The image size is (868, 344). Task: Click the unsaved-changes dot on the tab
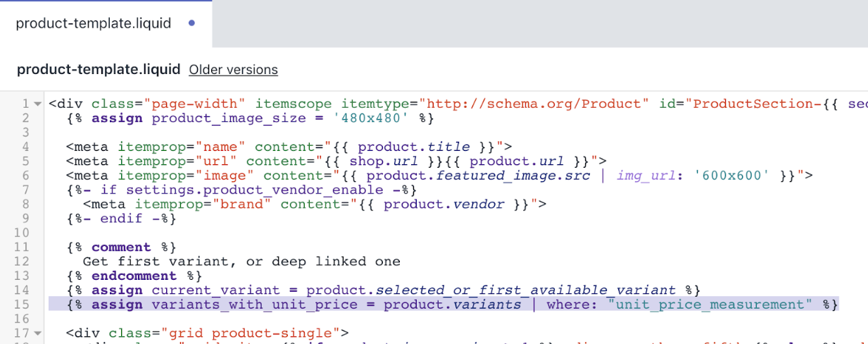pos(192,23)
